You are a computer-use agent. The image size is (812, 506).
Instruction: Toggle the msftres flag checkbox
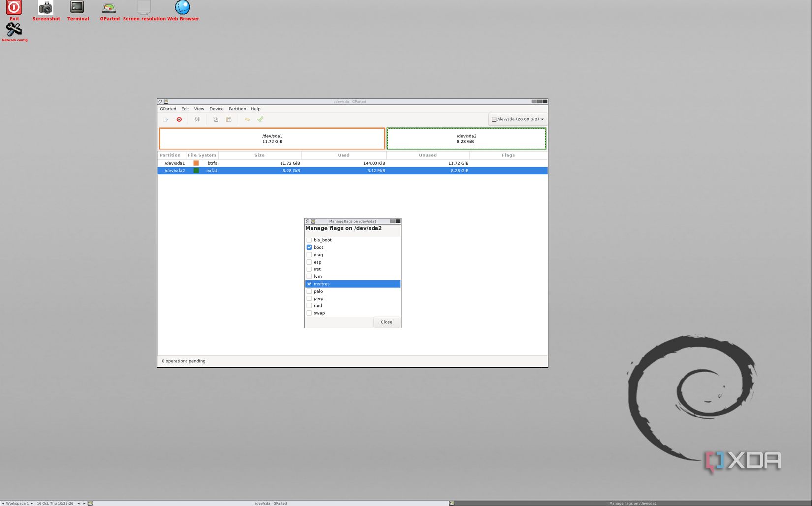[x=309, y=284]
